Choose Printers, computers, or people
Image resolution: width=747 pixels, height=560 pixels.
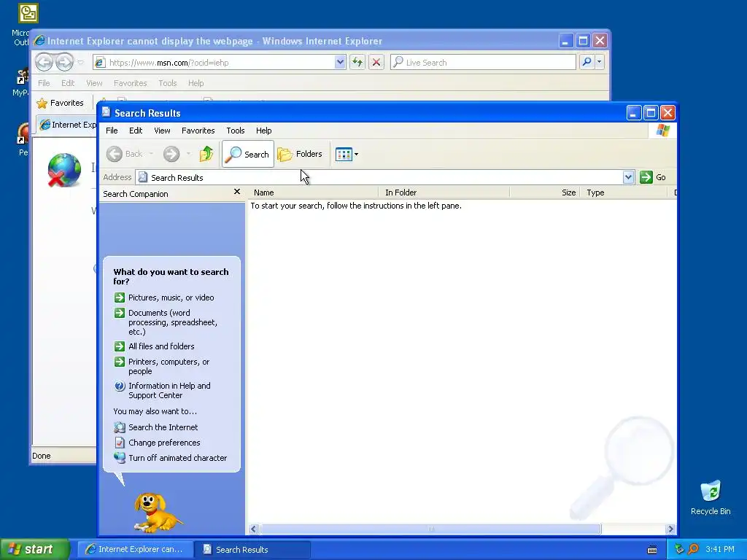click(x=162, y=366)
